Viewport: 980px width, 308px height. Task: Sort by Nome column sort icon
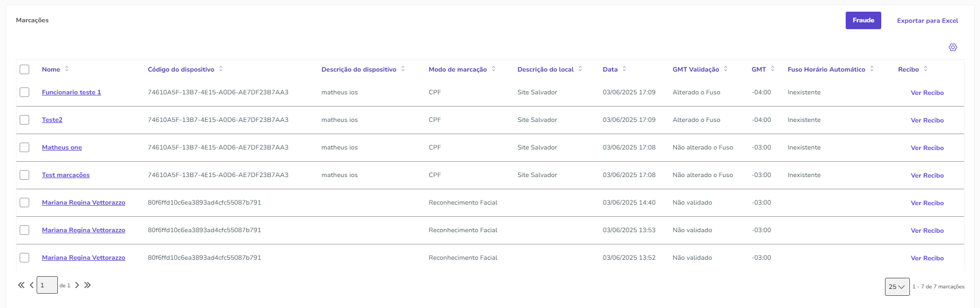coord(67,69)
